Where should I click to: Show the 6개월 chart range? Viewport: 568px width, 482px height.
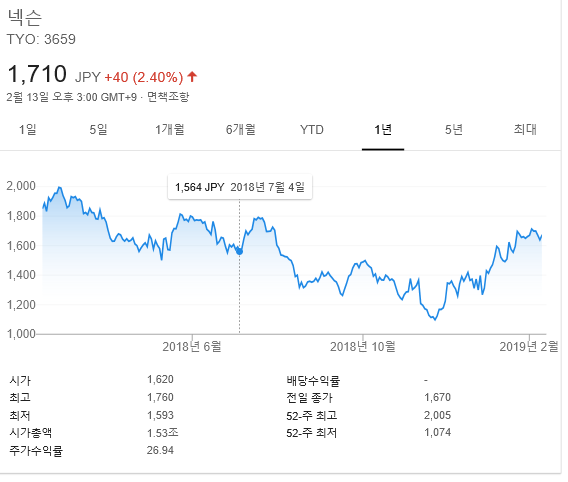(241, 130)
